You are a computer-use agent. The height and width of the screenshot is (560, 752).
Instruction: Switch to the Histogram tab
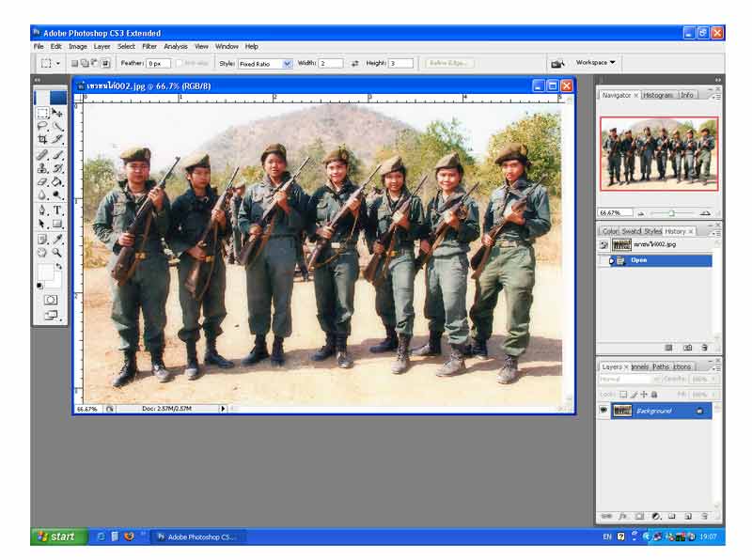(658, 95)
